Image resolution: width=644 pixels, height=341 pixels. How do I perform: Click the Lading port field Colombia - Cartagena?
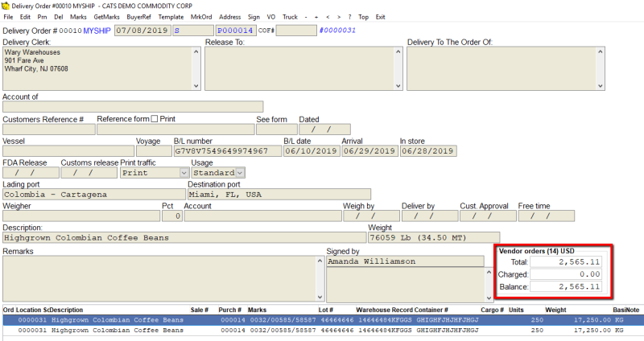click(x=94, y=195)
